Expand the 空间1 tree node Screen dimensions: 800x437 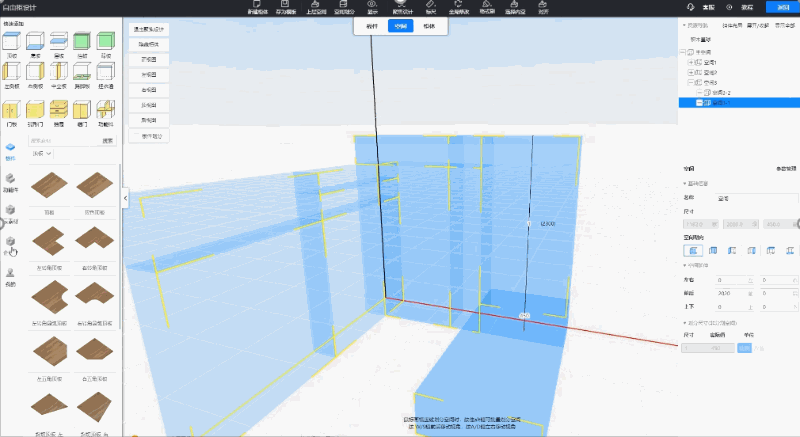[692, 62]
